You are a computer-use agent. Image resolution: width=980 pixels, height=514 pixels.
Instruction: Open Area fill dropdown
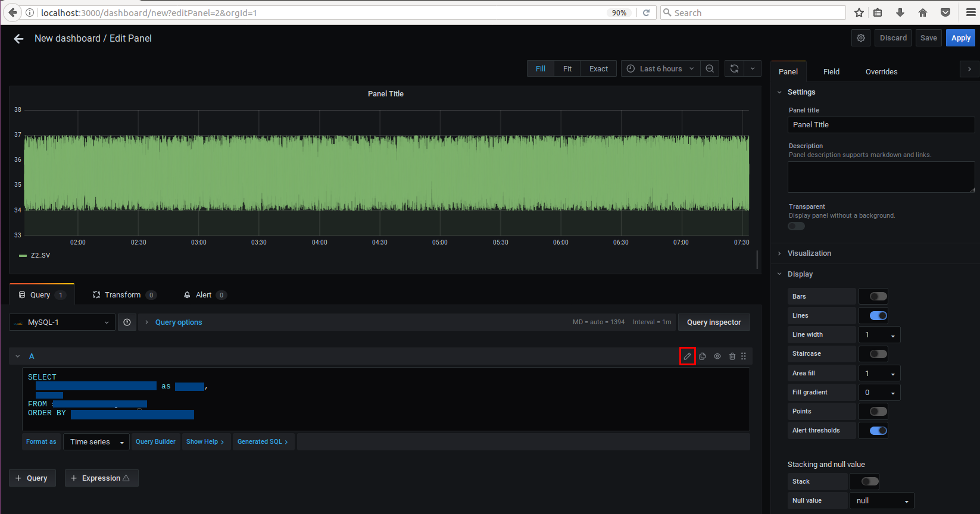coord(879,374)
